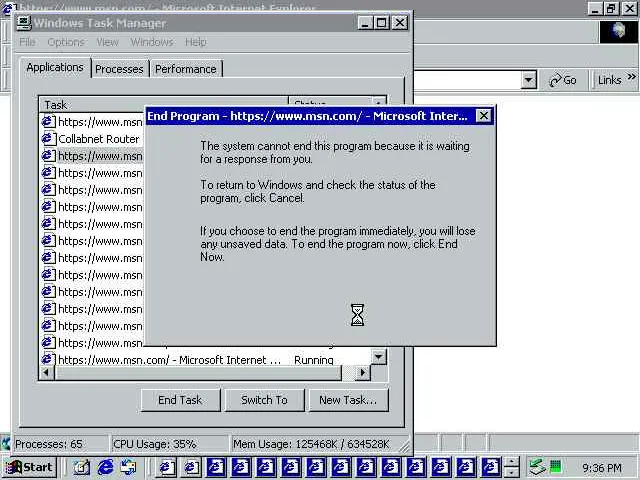Click the green CPU meter tray icon
Viewport: 640px width, 480px height.
(x=556, y=466)
